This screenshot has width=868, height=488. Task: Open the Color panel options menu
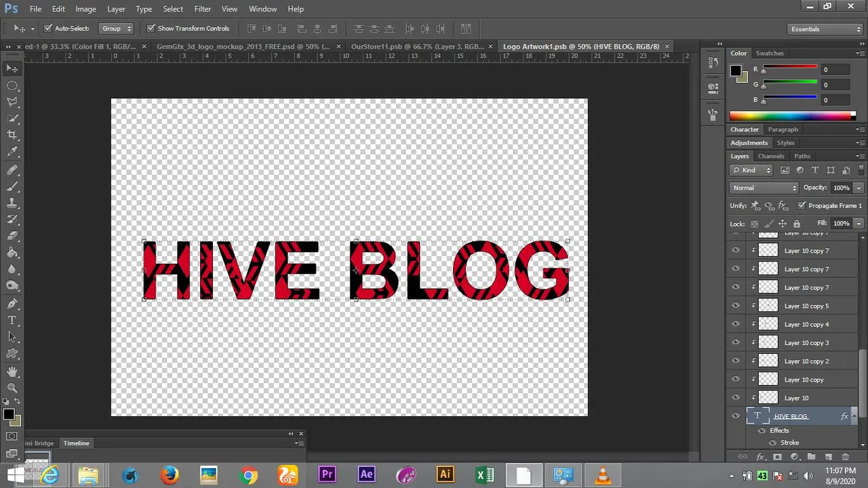coord(860,54)
